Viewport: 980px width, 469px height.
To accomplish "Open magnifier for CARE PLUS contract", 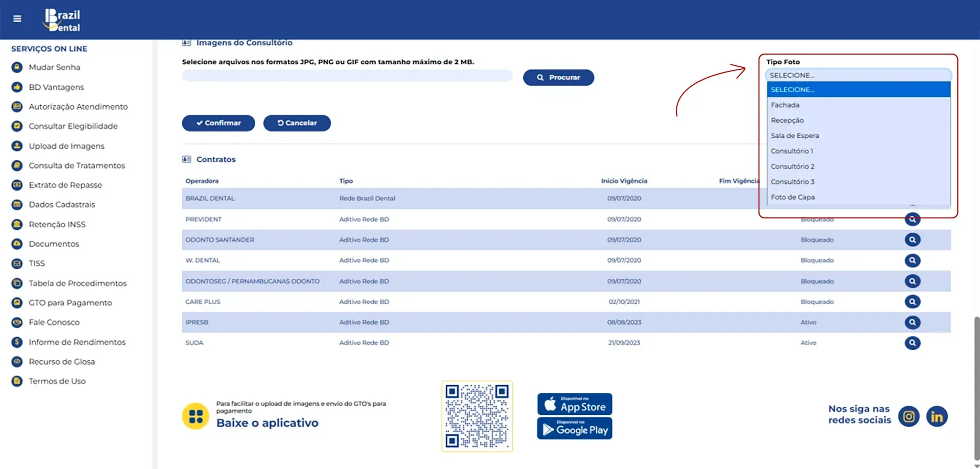I will [x=912, y=302].
